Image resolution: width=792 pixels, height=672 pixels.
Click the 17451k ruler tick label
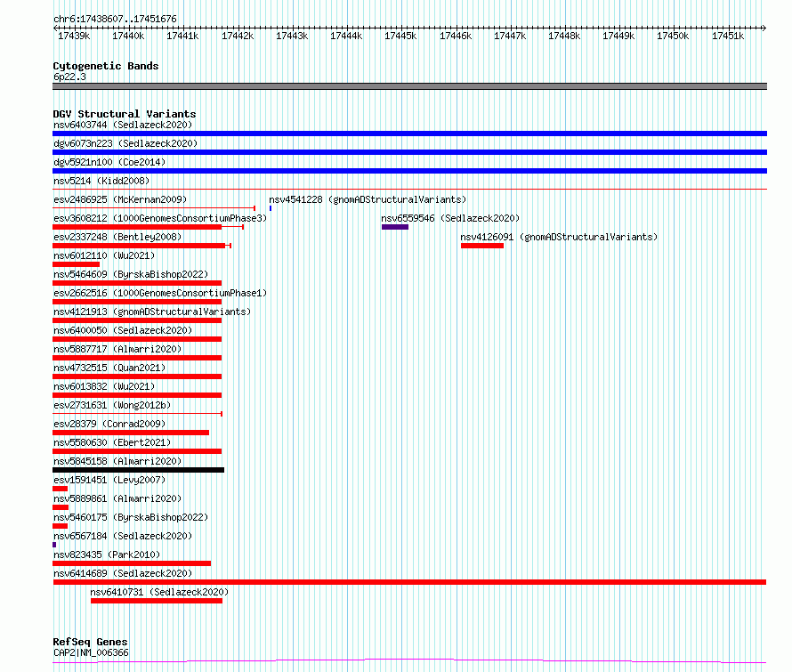[x=728, y=36]
